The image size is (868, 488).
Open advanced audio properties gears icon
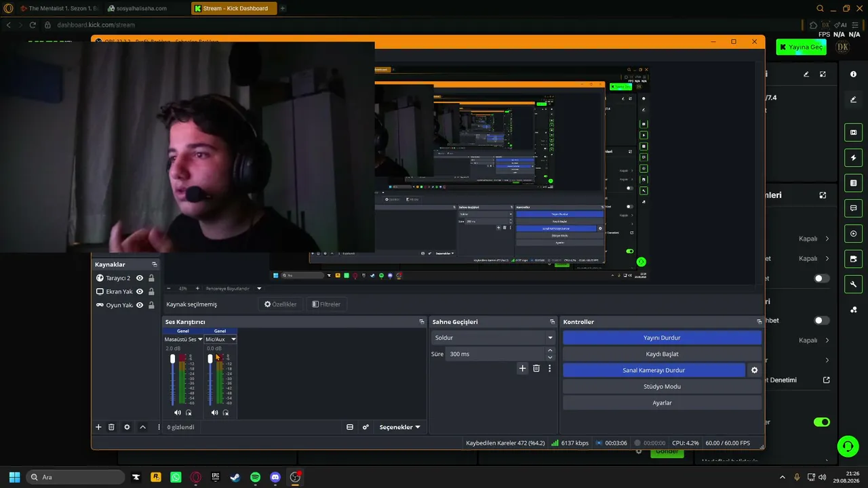[366, 427]
